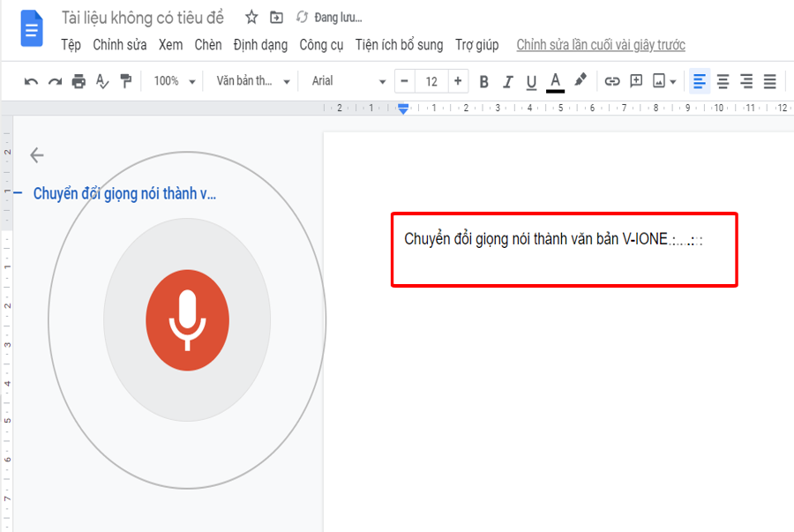Click the Redo arrow
The image size is (794, 532).
pyautogui.click(x=55, y=81)
